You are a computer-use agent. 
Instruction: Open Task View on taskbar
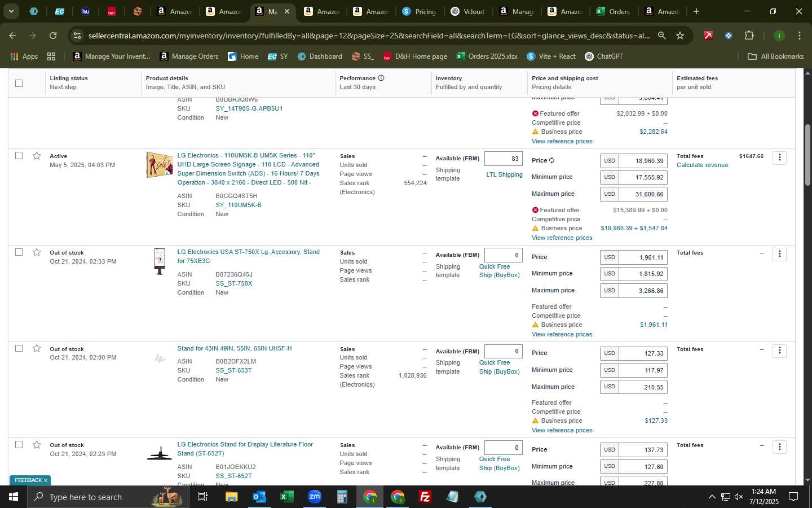click(202, 497)
